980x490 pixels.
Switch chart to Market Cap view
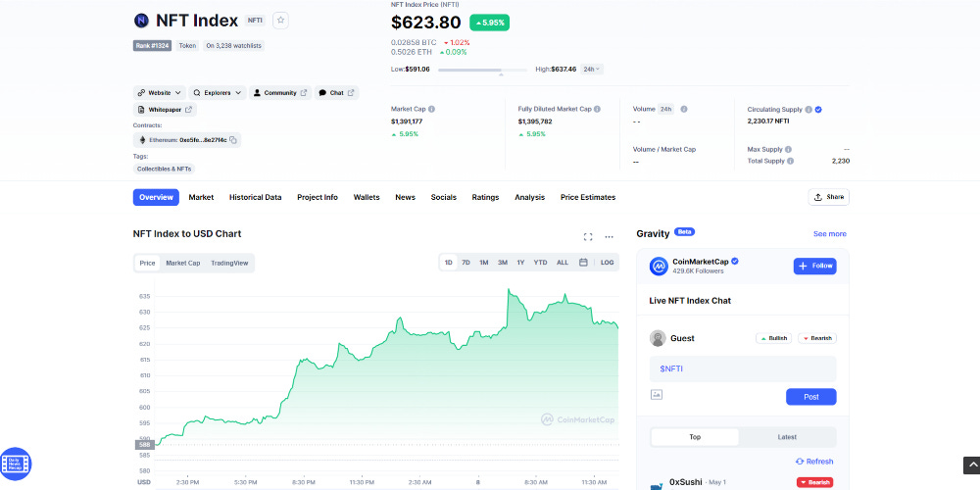tap(183, 263)
